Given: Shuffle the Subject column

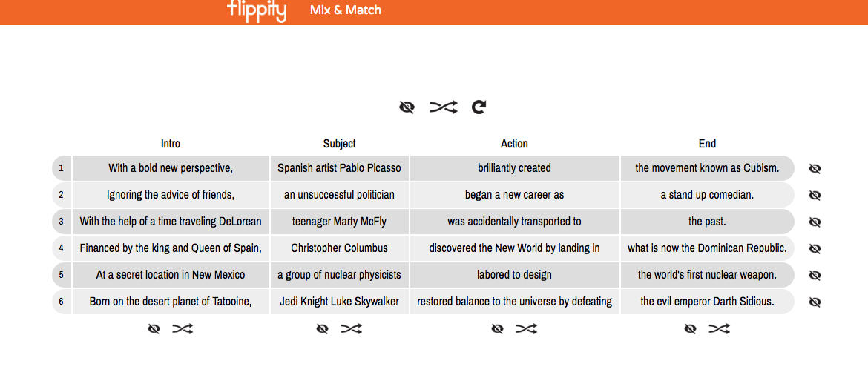Looking at the screenshot, I should [351, 329].
